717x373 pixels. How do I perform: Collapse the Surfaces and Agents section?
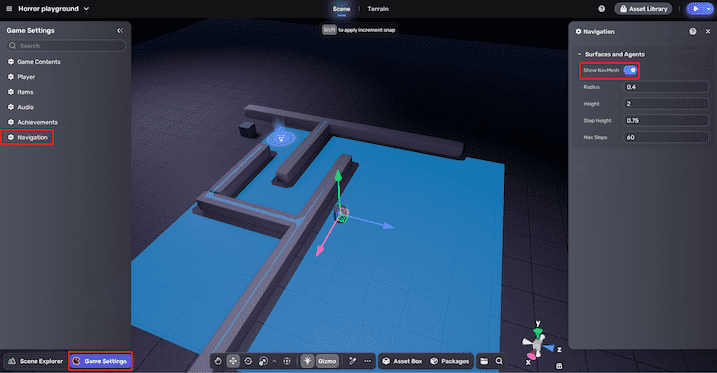(x=580, y=54)
